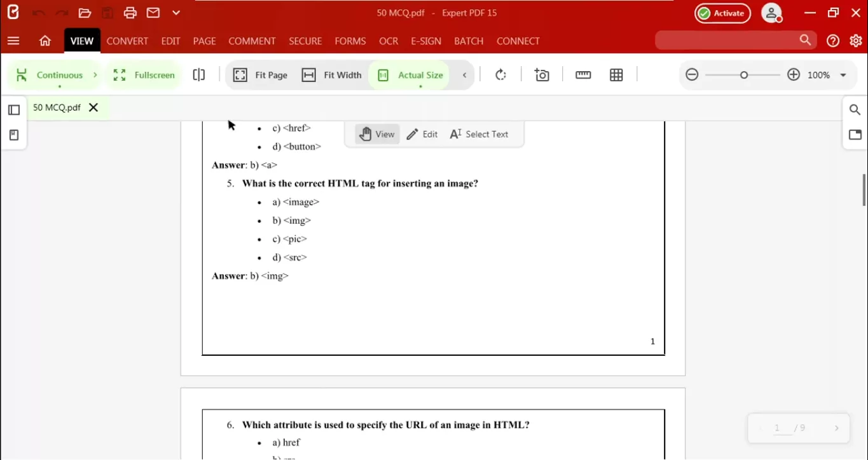The height and width of the screenshot is (460, 868).
Task: Toggle Actual Size zoom mode
Action: pos(410,74)
